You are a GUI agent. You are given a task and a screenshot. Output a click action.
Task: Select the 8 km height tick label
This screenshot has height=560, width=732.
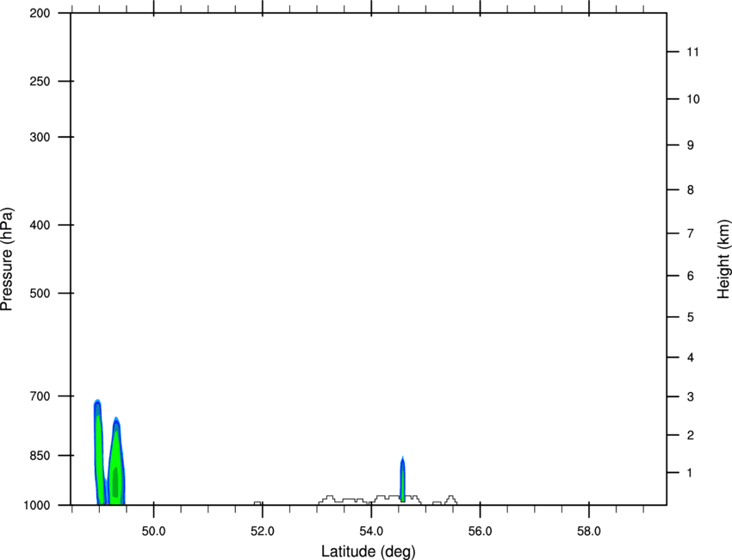(x=689, y=190)
